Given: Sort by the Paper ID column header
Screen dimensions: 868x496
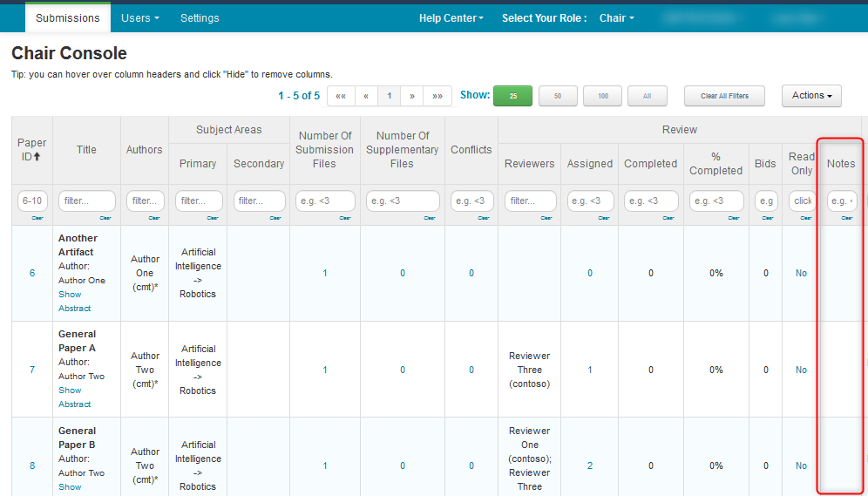Looking at the screenshot, I should 32,149.
